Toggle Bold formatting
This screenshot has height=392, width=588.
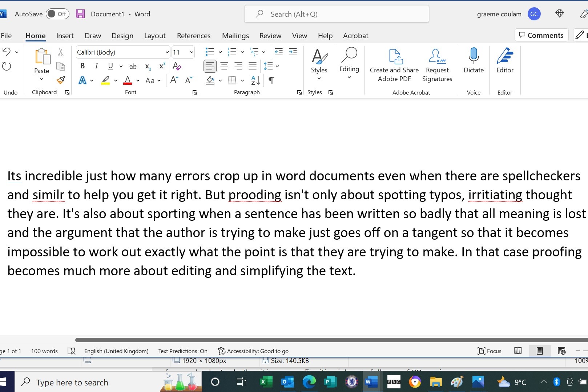(x=82, y=66)
